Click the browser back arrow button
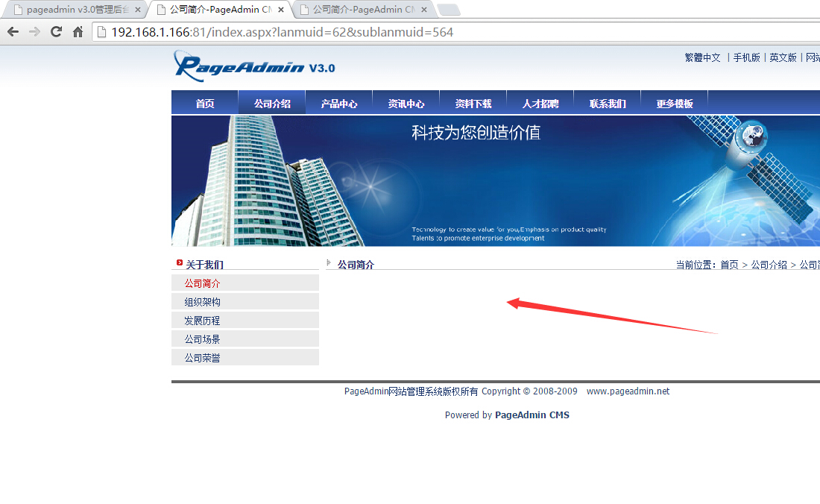Viewport: 820px width, 504px height. click(13, 32)
